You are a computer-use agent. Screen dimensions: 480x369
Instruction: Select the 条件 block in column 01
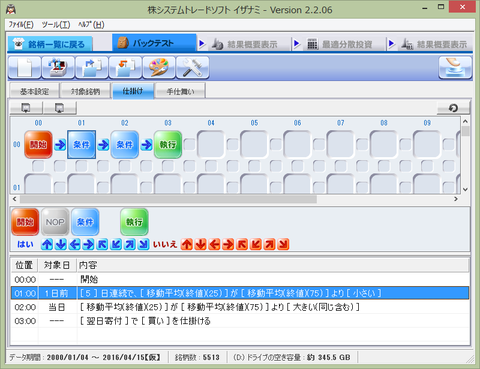tap(82, 144)
